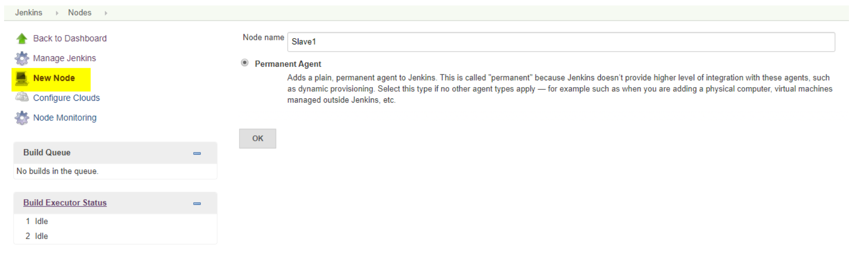Click the green Back to Dashboard arrow icon
Screen dimensions: 868x260
22,39
